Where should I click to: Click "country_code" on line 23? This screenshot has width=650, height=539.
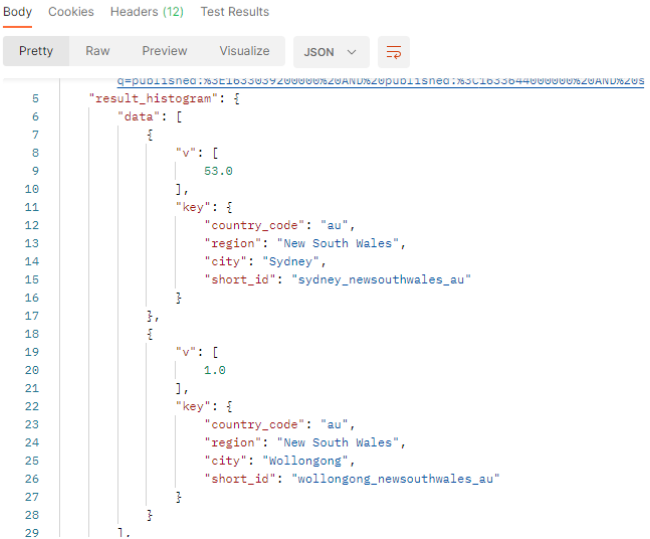[255, 425]
